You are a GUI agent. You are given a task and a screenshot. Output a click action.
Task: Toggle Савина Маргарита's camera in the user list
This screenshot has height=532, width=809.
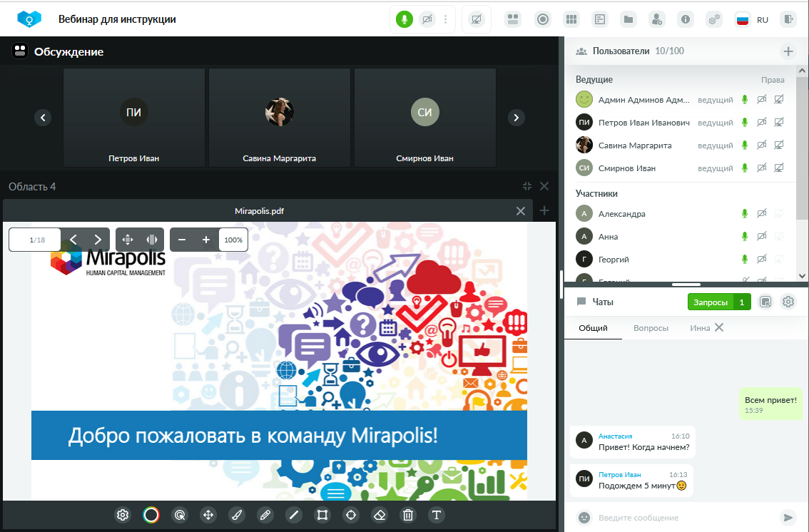(x=761, y=145)
